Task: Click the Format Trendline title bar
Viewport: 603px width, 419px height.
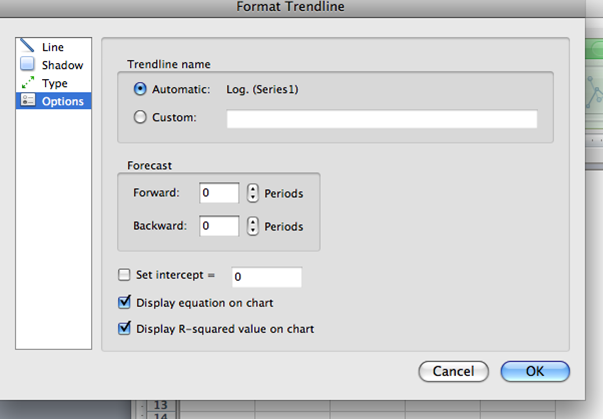Action: click(301, 8)
